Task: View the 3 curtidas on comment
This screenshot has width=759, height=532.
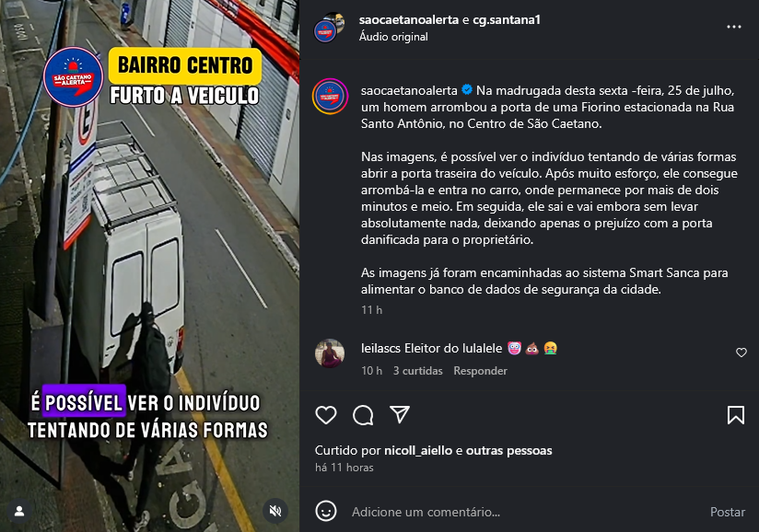Action: (x=418, y=370)
